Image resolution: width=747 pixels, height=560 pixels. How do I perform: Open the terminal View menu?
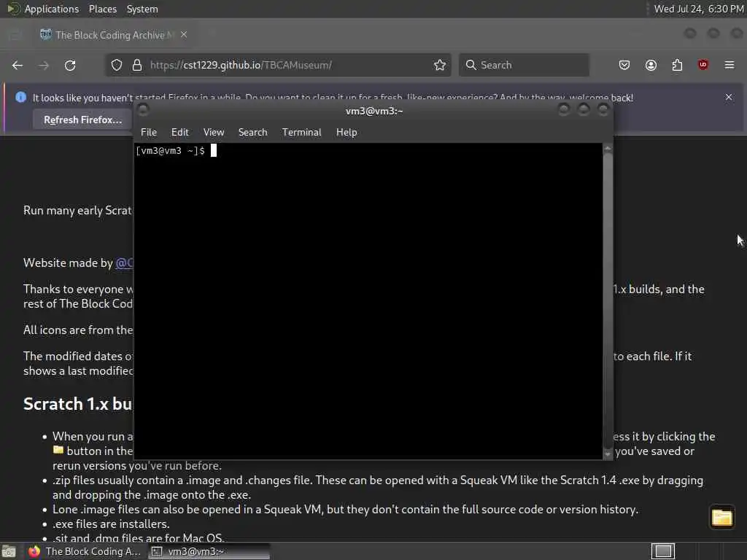[x=214, y=133]
